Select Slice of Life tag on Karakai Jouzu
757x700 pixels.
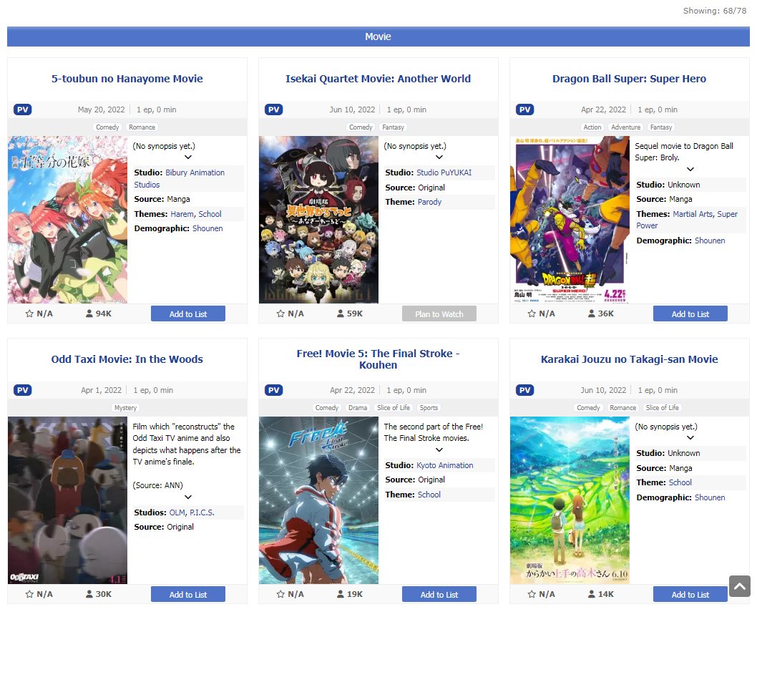coord(662,408)
